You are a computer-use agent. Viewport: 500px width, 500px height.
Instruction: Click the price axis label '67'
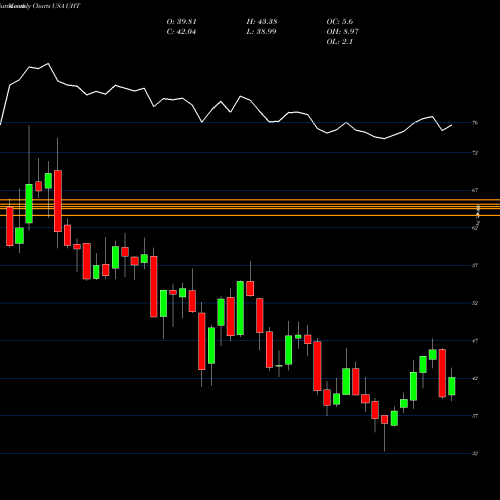pos(475,190)
